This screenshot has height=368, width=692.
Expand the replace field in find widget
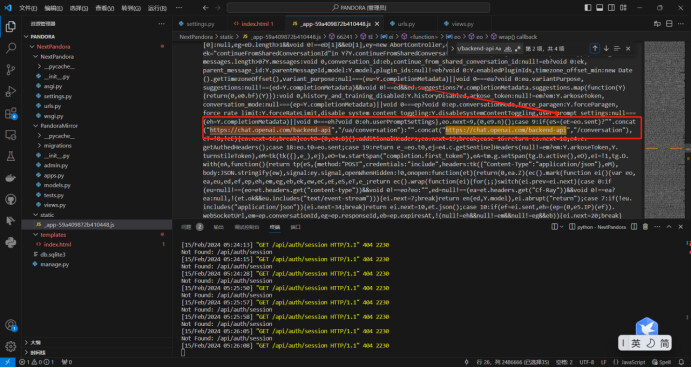point(452,49)
